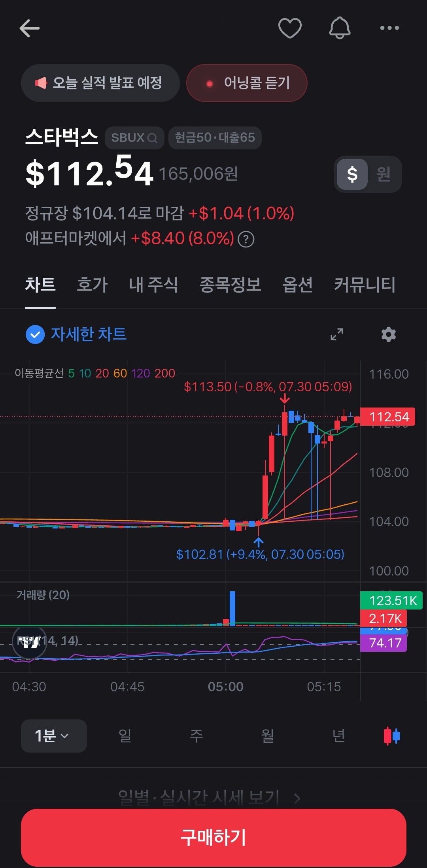The height and width of the screenshot is (868, 427).
Task: Switch price display to 원 currency
Action: tap(384, 174)
